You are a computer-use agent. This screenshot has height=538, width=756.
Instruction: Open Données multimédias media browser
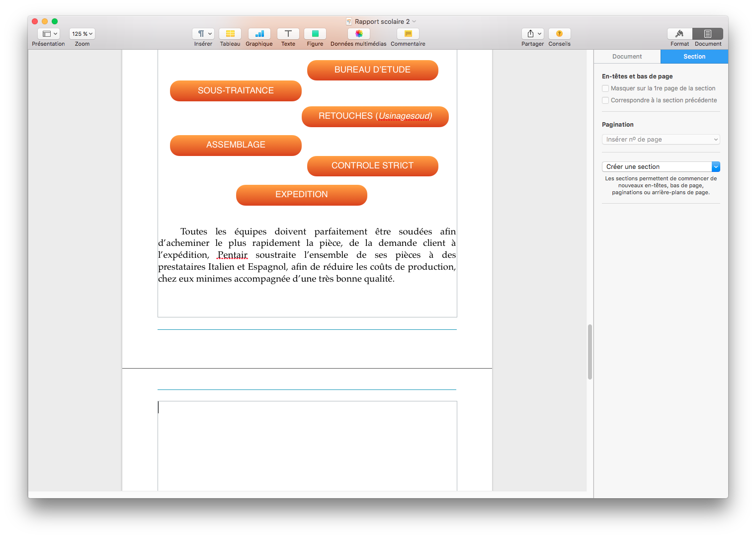click(358, 34)
